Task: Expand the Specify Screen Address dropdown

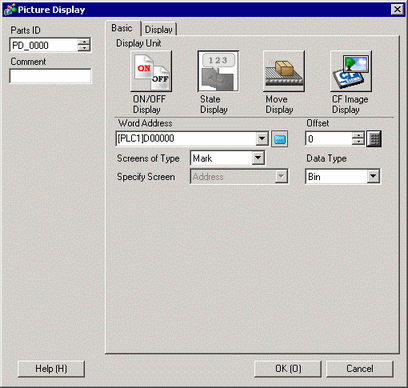Action: pyautogui.click(x=281, y=176)
